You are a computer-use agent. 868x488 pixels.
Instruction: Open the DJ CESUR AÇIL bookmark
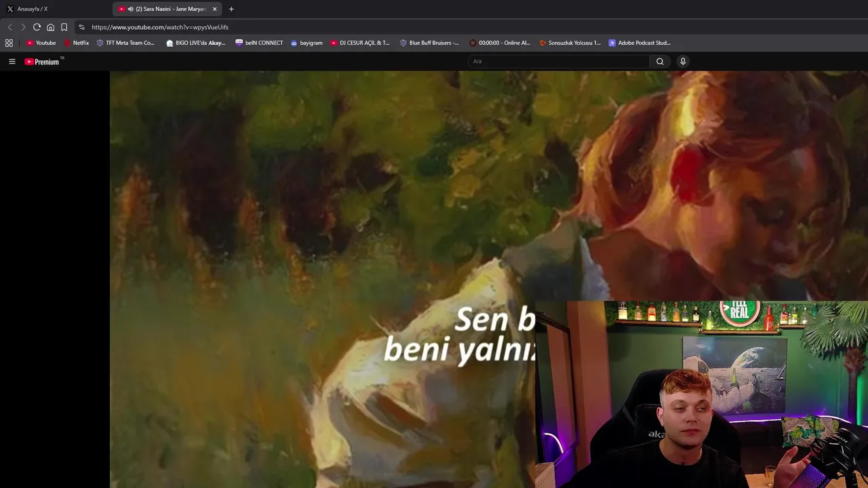point(360,43)
